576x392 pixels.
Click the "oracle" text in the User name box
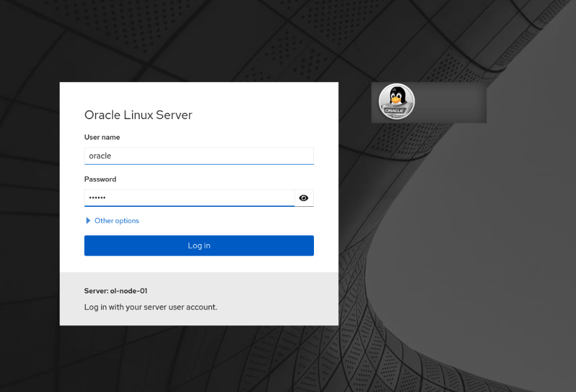pyautogui.click(x=100, y=156)
